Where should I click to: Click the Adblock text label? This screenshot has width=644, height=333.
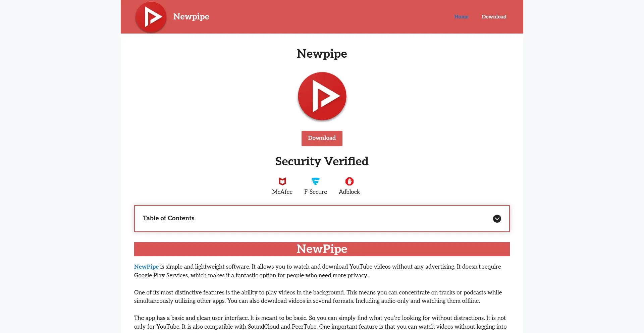[349, 192]
